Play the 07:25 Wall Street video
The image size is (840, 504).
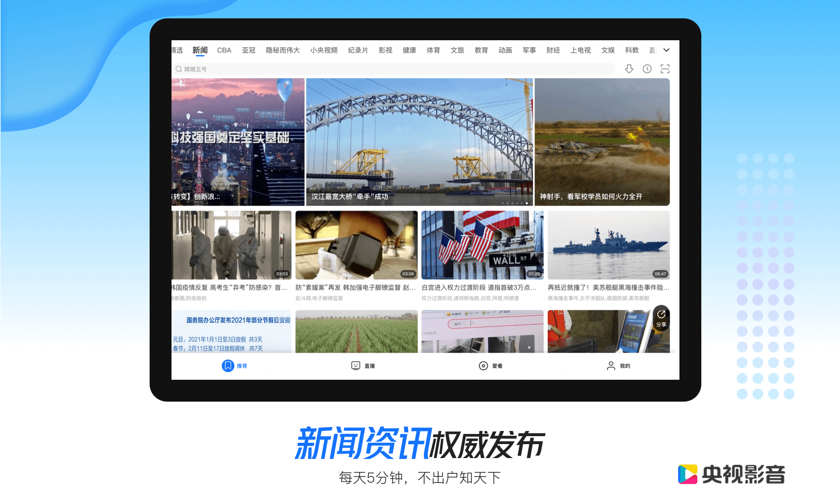coord(483,245)
